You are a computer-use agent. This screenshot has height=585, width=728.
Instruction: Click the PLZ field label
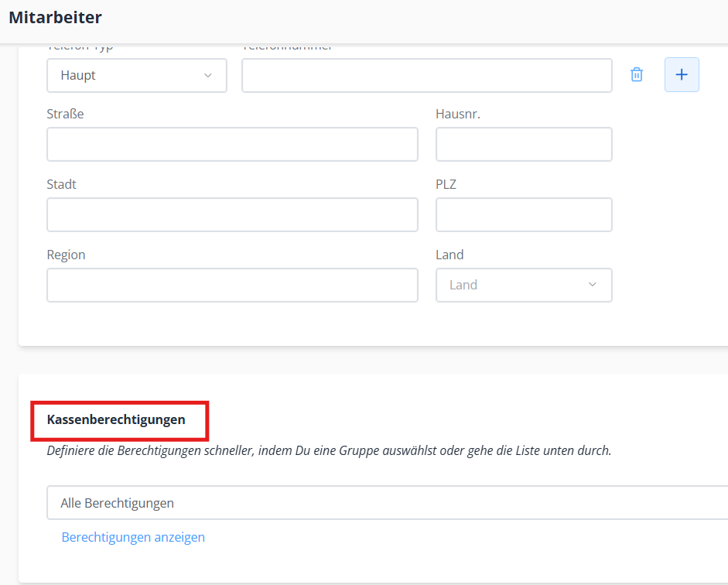(446, 184)
